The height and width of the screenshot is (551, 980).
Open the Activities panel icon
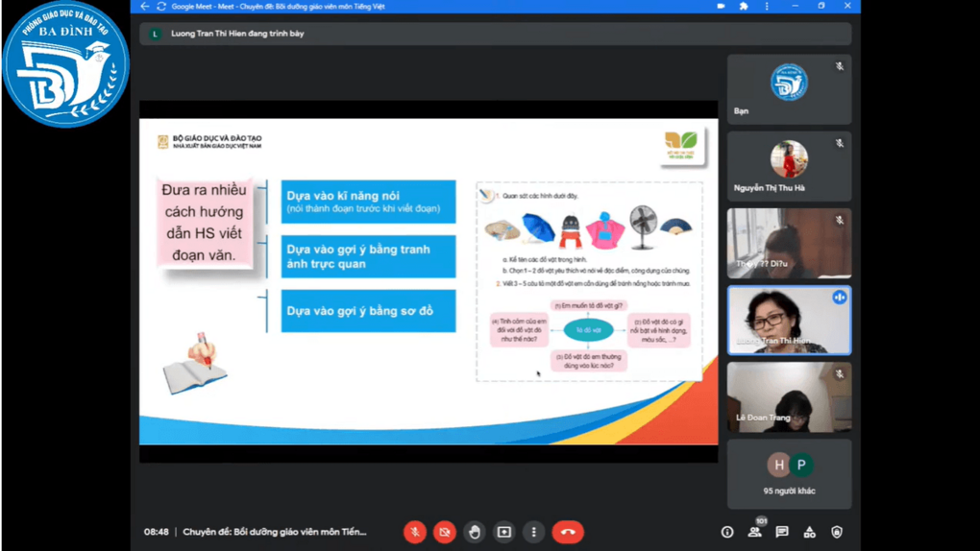click(x=809, y=532)
